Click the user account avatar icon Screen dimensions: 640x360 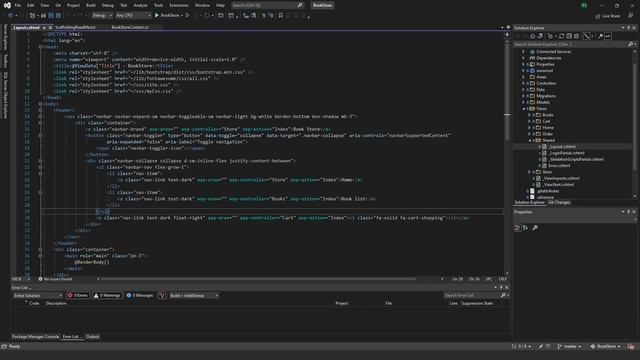(x=584, y=5)
